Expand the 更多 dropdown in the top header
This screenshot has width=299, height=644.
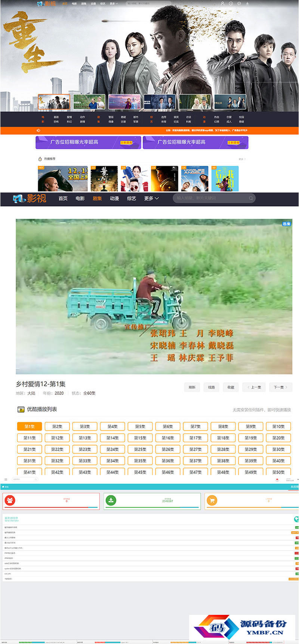click(114, 4)
